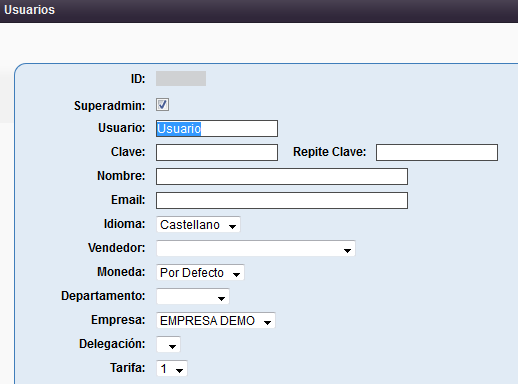Expand the Delegación dropdown
The width and height of the screenshot is (518, 384).
(168, 344)
